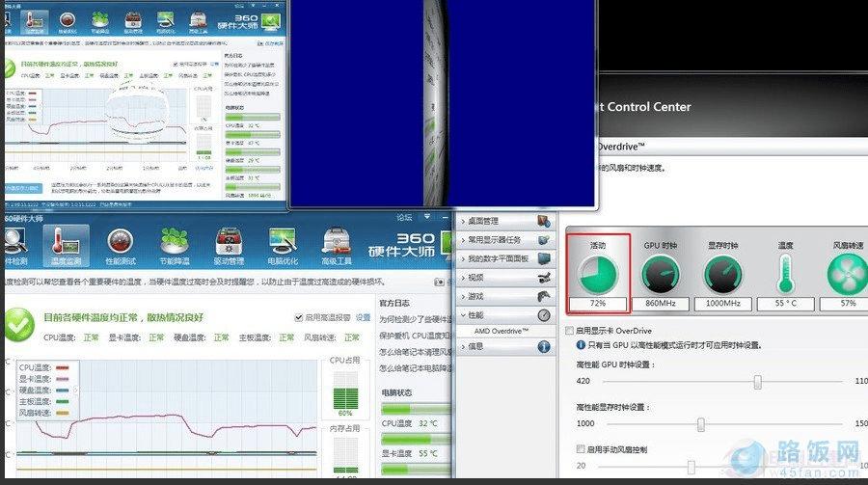Click 风扇转速 legend entry in large 360 chart
Viewport: 868px width, 485px height.
click(x=44, y=413)
